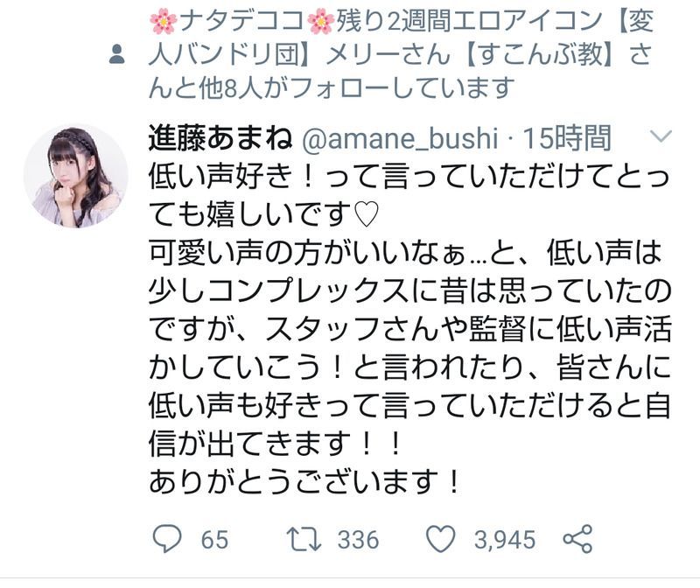Click the メリーさん follower name
The height and width of the screenshot is (588, 700).
[388, 54]
